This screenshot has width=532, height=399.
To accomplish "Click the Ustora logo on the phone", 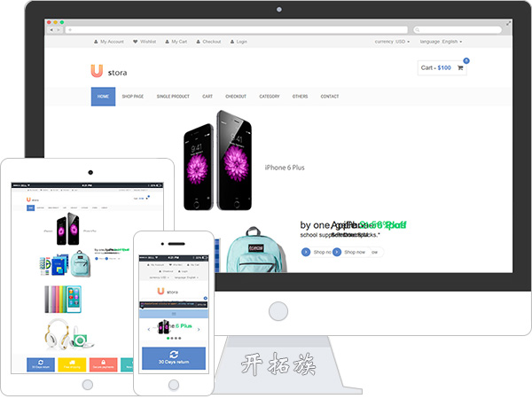I will click(168, 292).
